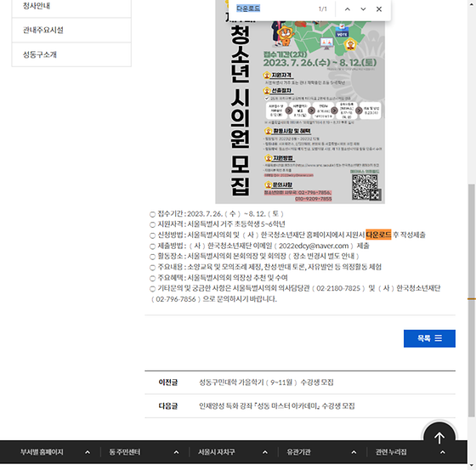The height and width of the screenshot is (470, 476).
Task: Click the highlighted 다운로드 word in text
Action: tap(378, 235)
